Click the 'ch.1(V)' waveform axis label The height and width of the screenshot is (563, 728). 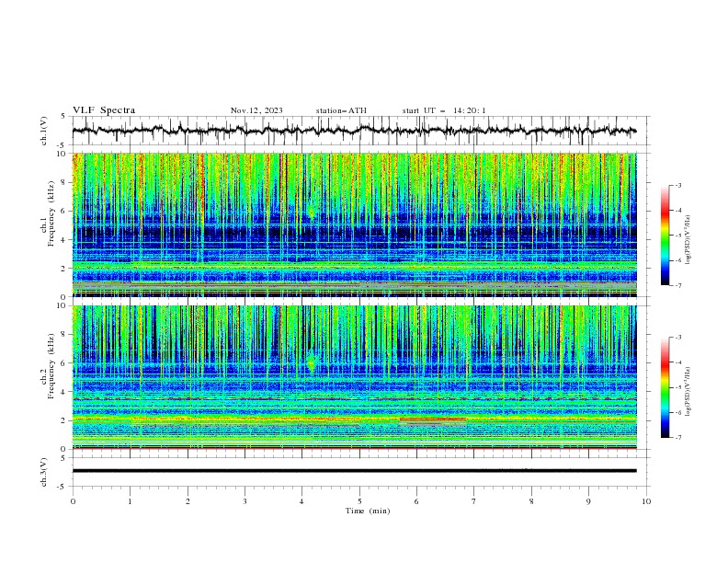pyautogui.click(x=44, y=131)
